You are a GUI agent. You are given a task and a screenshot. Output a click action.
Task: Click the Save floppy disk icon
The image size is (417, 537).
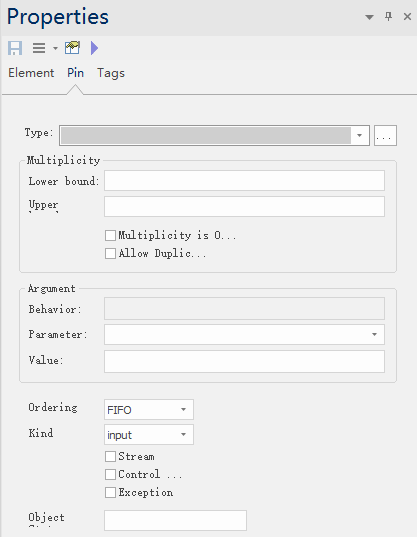pyautogui.click(x=15, y=48)
